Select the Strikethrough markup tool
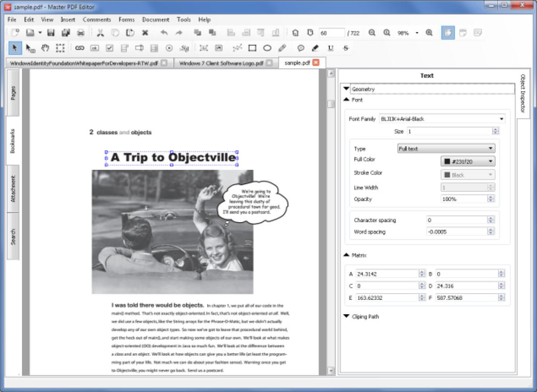Image resolution: width=537 pixels, height=392 pixels. [345, 48]
